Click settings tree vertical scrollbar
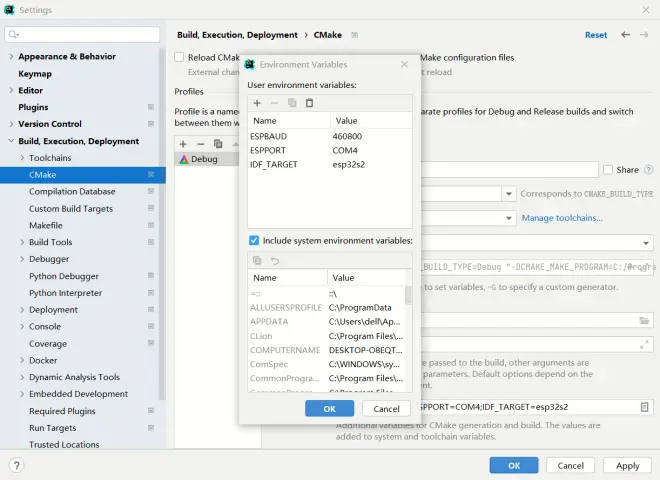 point(162,223)
